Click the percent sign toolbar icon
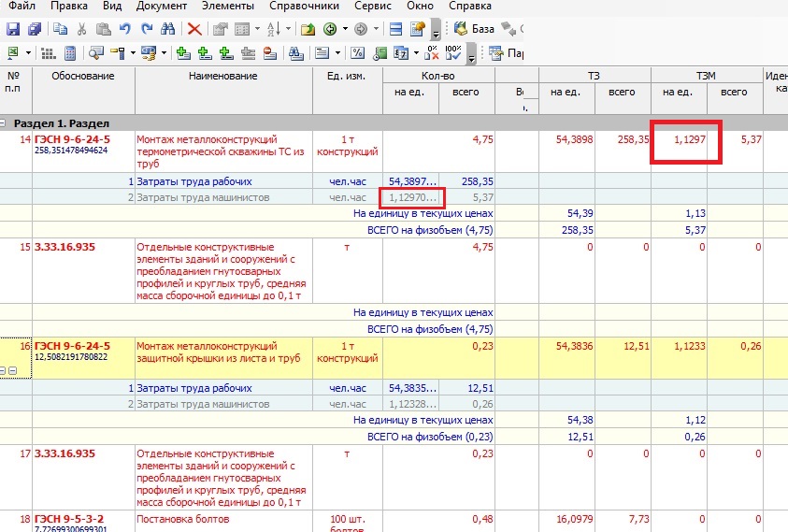This screenshot has height=532, width=788. pyautogui.click(x=357, y=52)
